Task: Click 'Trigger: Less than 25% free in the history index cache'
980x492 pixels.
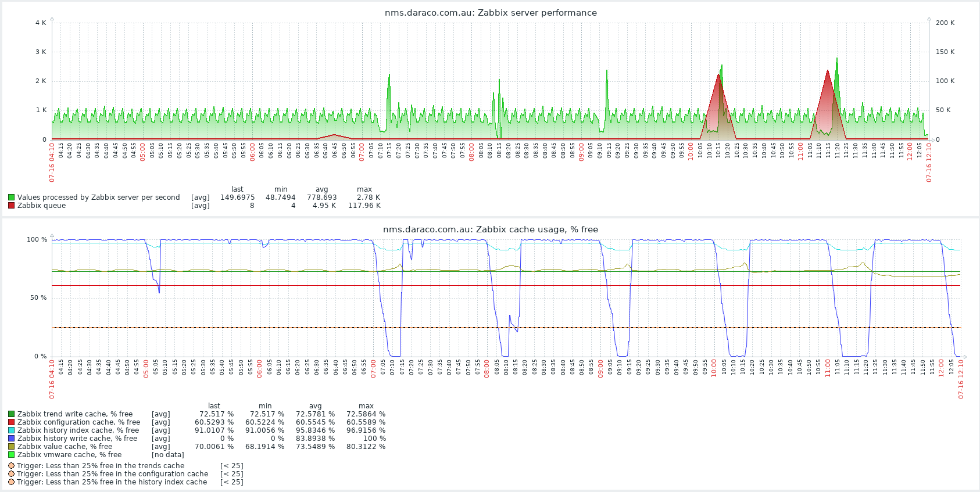Action: coord(112,482)
